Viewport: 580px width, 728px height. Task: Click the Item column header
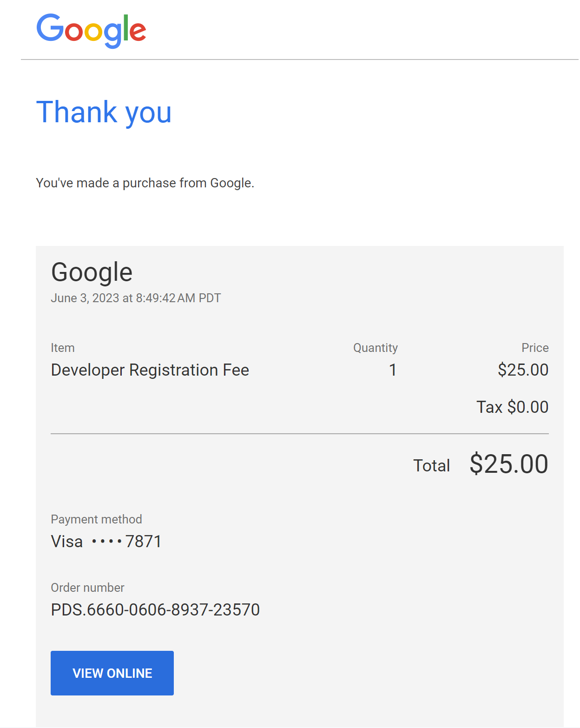point(63,348)
